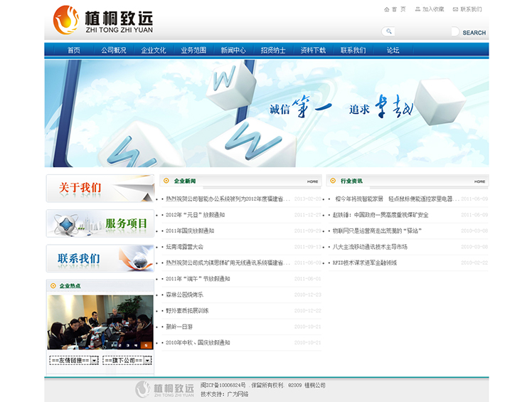
Task: Expand the ==友情链接== dropdown
Action: (x=74, y=360)
